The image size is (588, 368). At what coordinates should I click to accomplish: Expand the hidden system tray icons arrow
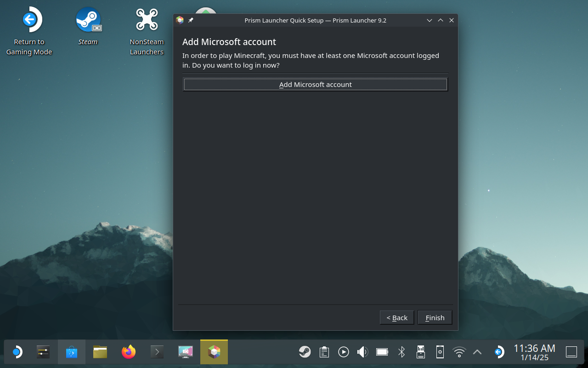[477, 352]
